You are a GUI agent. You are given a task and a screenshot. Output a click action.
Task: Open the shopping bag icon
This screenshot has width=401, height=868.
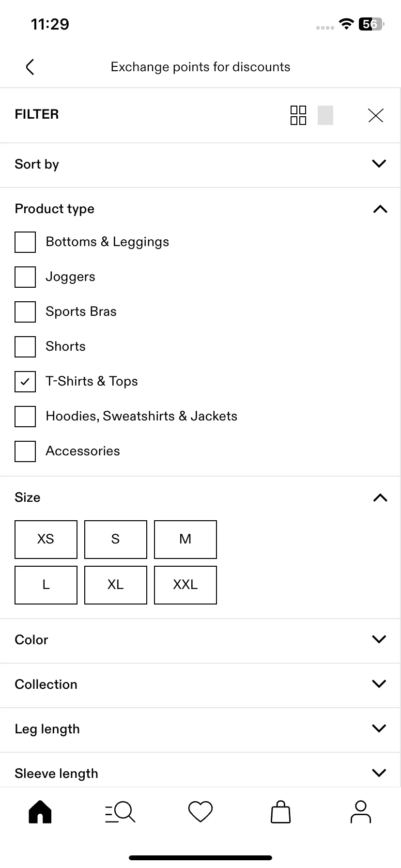(x=280, y=812)
